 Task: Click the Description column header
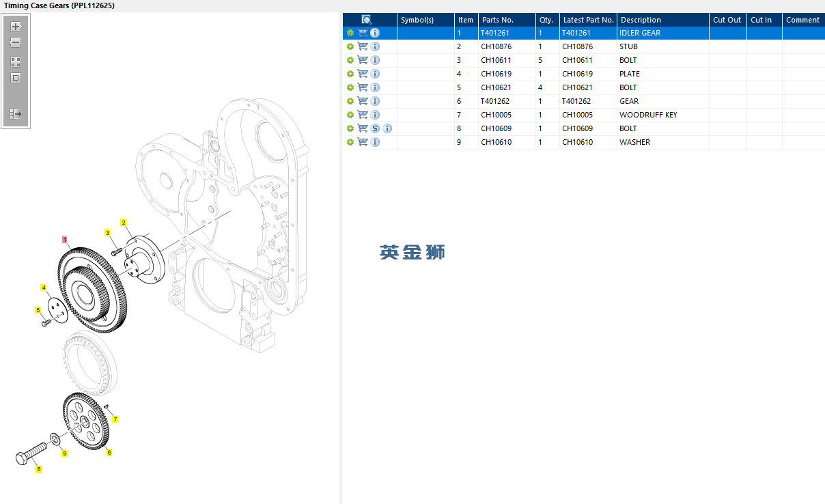point(663,20)
